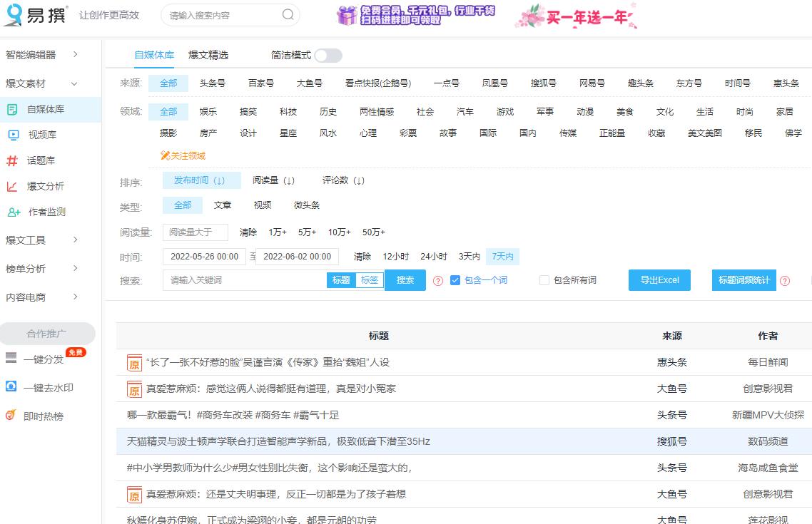812x524 pixels.
Task: Open 标题词频统计 via its button
Action: pyautogui.click(x=744, y=280)
